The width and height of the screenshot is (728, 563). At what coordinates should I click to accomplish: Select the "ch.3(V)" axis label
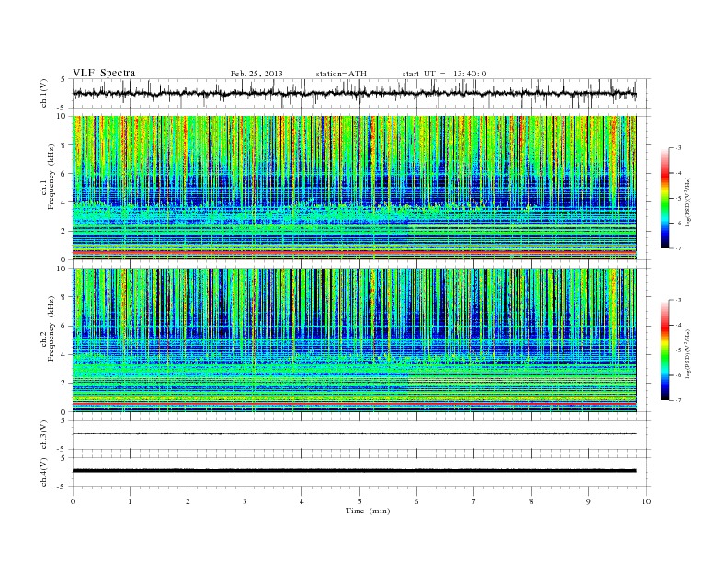44,435
